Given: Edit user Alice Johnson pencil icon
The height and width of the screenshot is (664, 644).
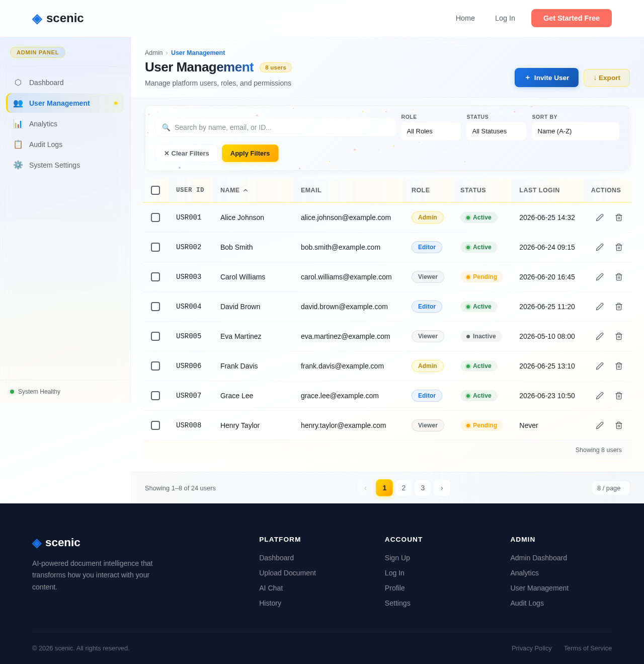Looking at the screenshot, I should tap(600, 217).
